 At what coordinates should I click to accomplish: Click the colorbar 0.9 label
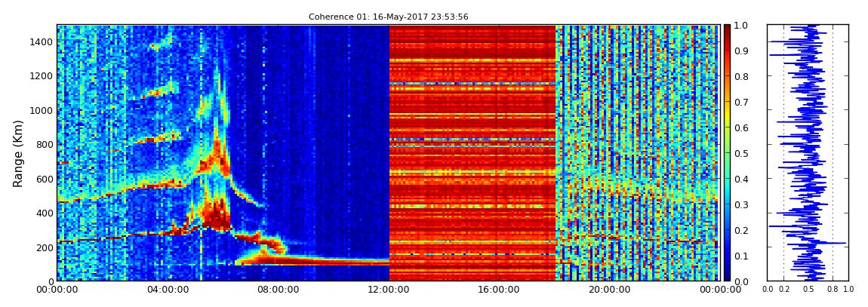coord(740,51)
